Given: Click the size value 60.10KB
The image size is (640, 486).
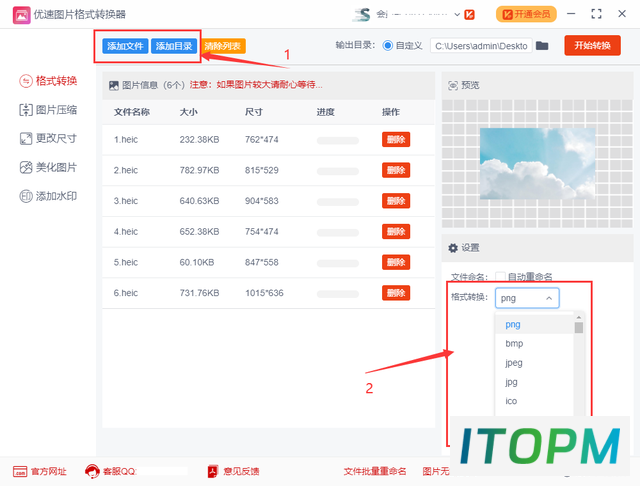Looking at the screenshot, I should [x=197, y=262].
